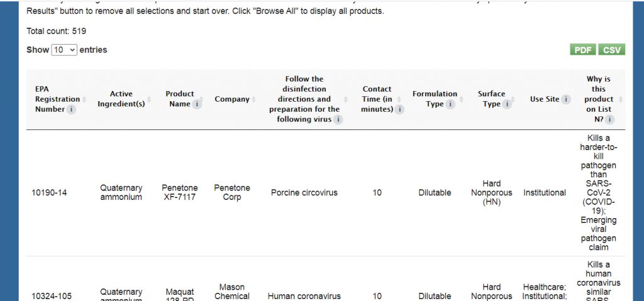Image resolution: width=644 pixels, height=301 pixels.
Task: Open Contact Time info icon
Action: pyautogui.click(x=399, y=109)
